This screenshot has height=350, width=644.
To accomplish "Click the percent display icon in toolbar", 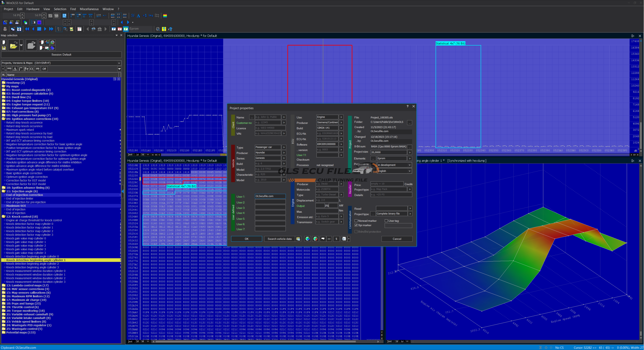I will click(133, 16).
